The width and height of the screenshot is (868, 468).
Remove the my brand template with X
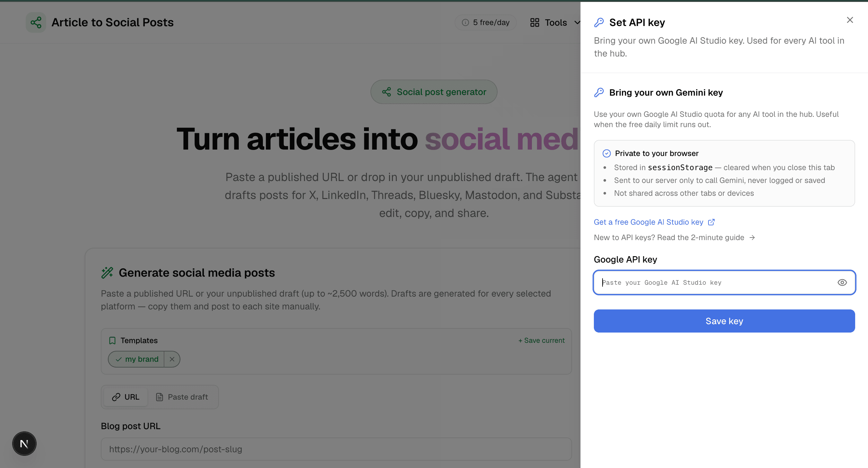click(x=172, y=359)
